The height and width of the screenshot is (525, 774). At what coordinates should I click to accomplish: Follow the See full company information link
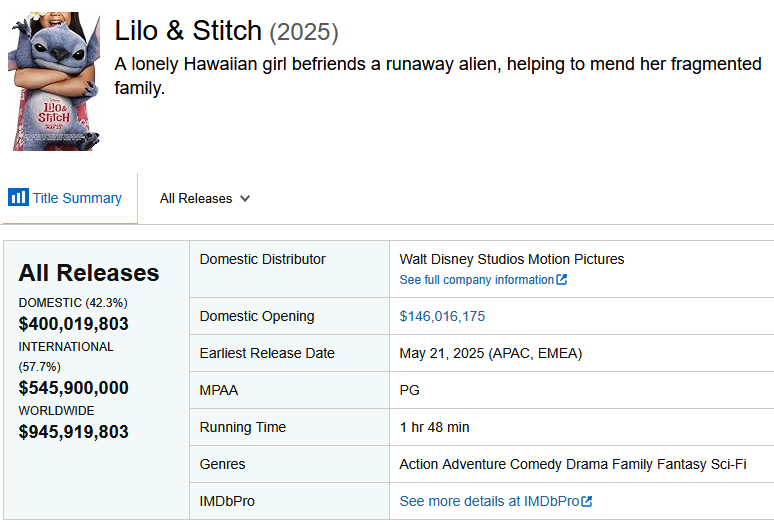tap(476, 280)
